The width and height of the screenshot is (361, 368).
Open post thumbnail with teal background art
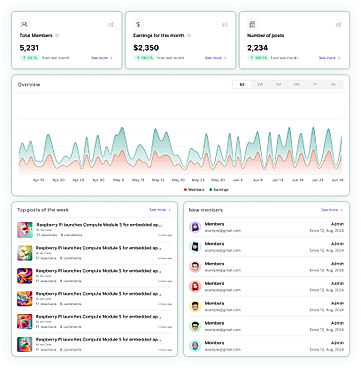click(x=25, y=345)
